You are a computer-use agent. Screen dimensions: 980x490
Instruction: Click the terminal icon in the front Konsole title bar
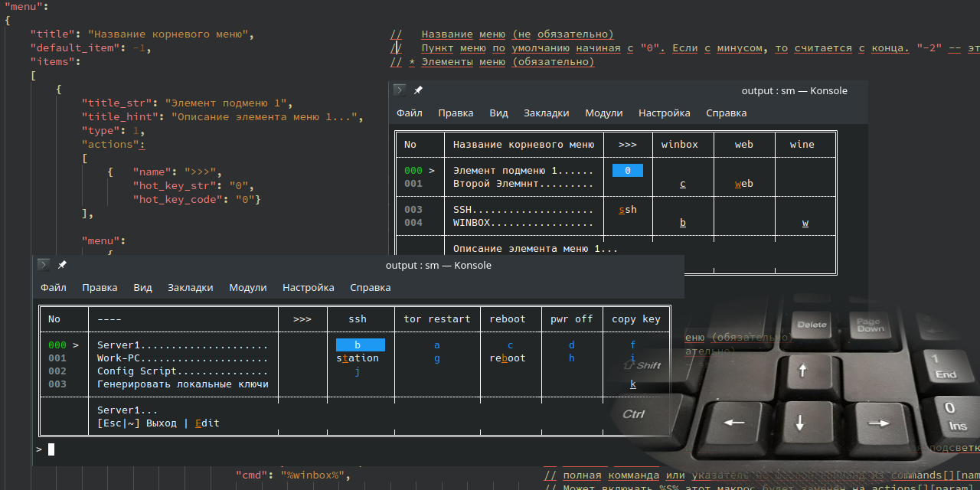point(44,265)
